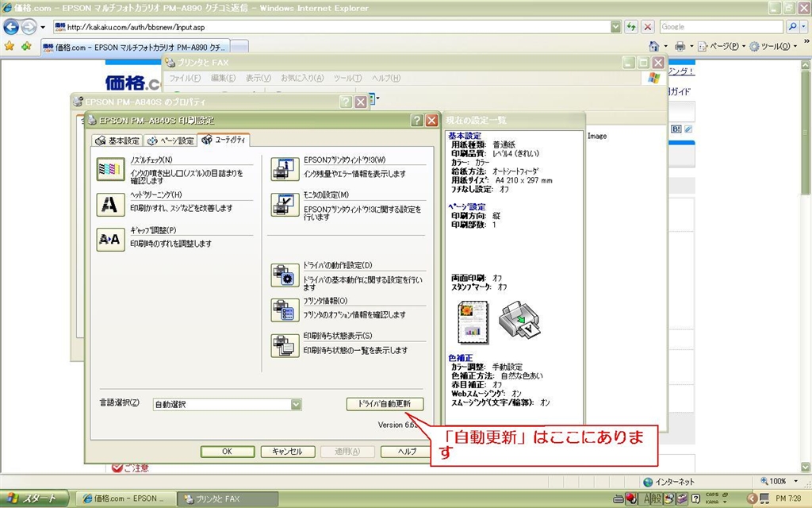Click help question mark in PM-A840S プロパティ titlebar
Image resolution: width=812 pixels, height=508 pixels.
click(346, 102)
